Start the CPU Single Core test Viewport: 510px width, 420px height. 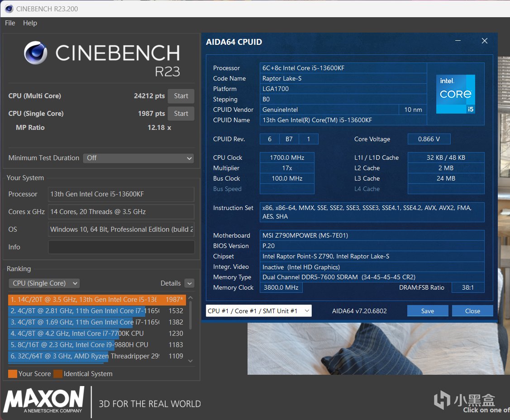(181, 114)
